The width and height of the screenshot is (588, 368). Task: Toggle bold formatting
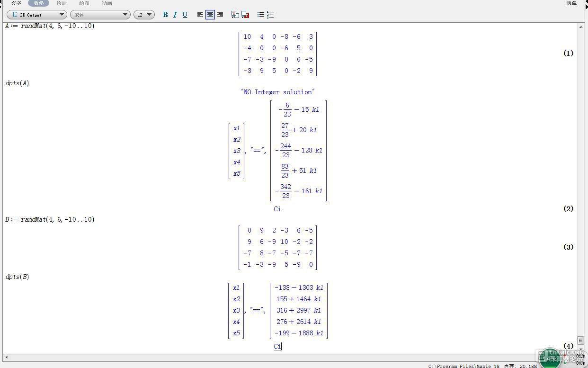click(x=165, y=15)
